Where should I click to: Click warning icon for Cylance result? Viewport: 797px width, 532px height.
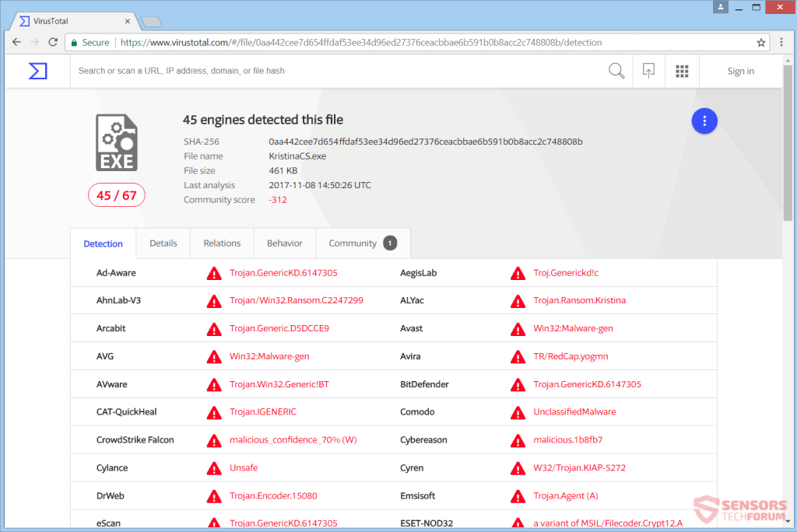[x=214, y=468]
